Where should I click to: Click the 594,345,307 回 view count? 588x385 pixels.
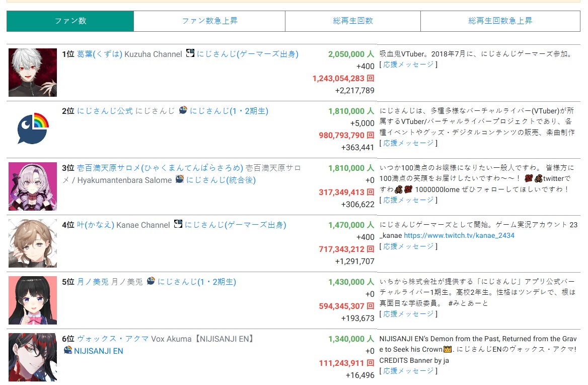click(x=346, y=306)
